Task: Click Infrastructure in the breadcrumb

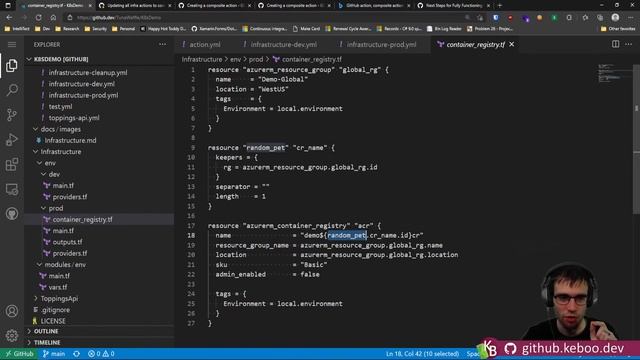Action: (202, 59)
